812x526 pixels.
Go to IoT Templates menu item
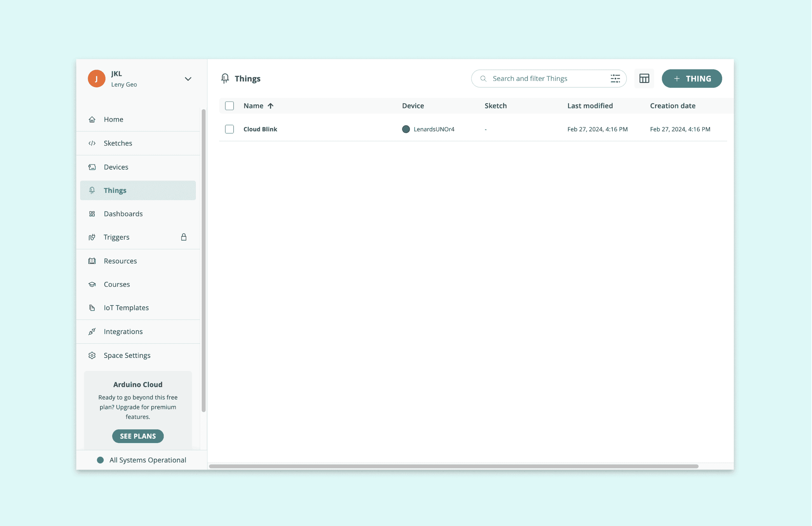point(126,308)
